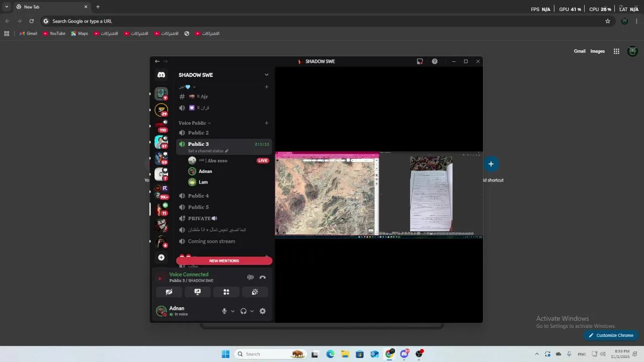The width and height of the screenshot is (644, 362).
Task: Click the Share Your Screen button
Action: point(198,292)
